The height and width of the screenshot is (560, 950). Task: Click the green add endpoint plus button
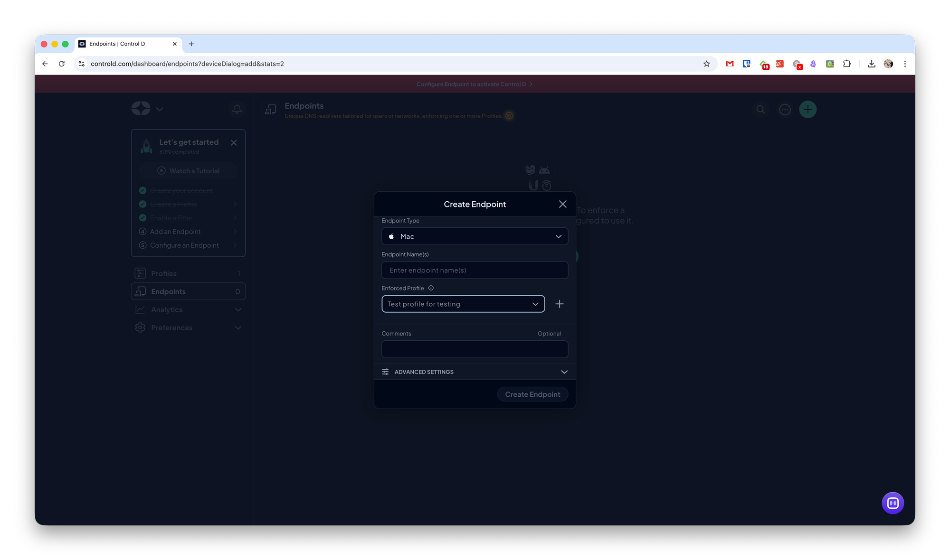click(807, 110)
